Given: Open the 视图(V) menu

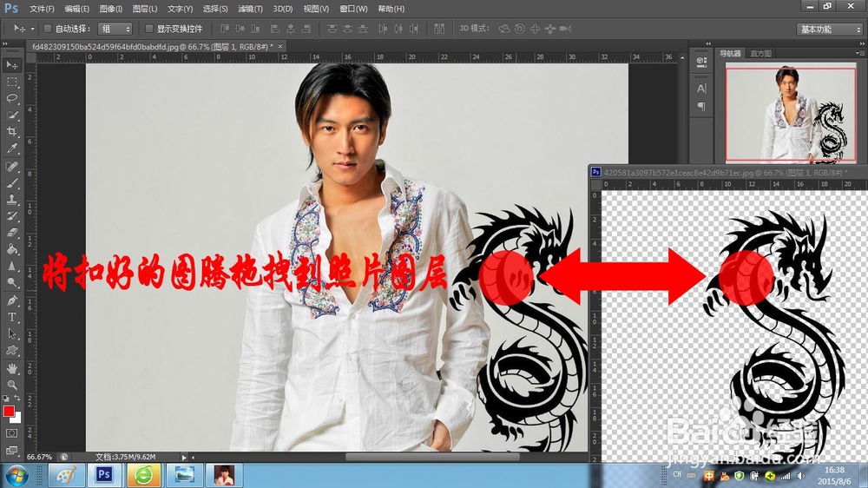Looking at the screenshot, I should pyautogui.click(x=316, y=9).
